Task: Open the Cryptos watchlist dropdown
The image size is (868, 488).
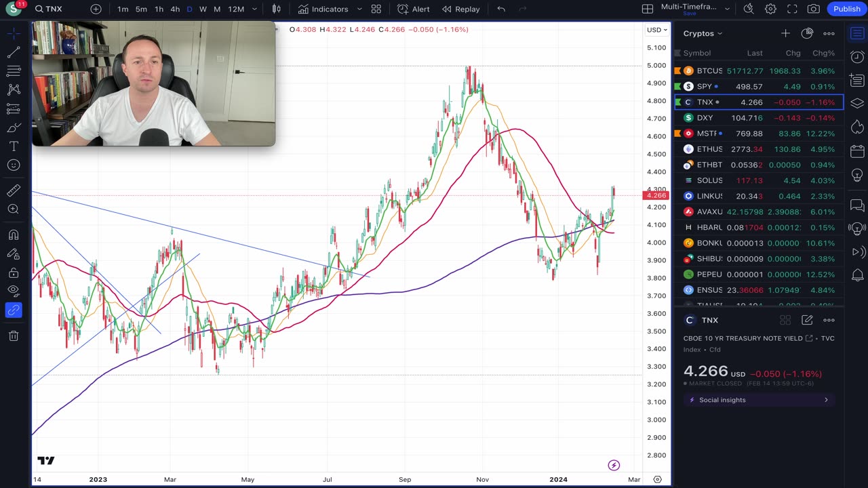Action: tap(703, 33)
